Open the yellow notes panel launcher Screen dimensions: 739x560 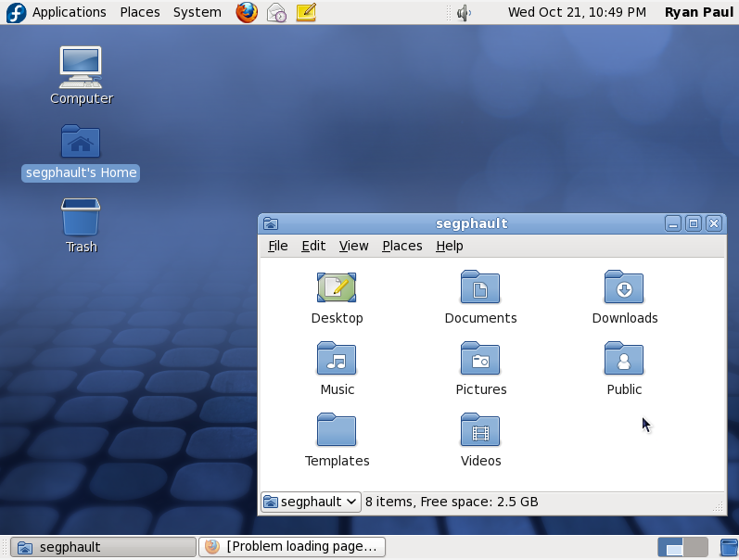click(x=306, y=12)
